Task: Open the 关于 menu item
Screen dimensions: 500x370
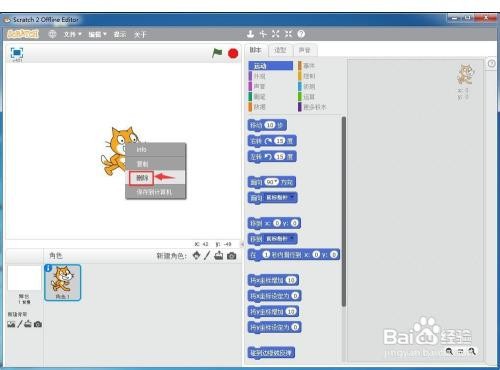Action: 140,34
